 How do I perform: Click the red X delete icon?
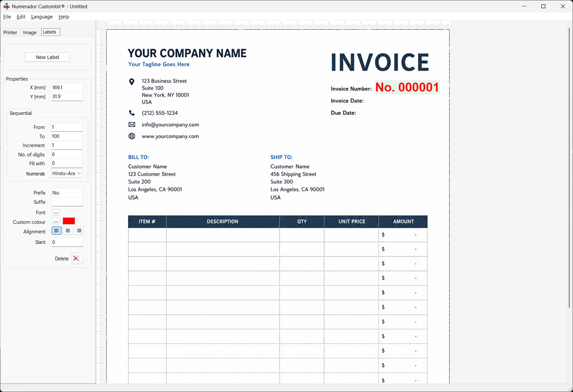pos(77,259)
